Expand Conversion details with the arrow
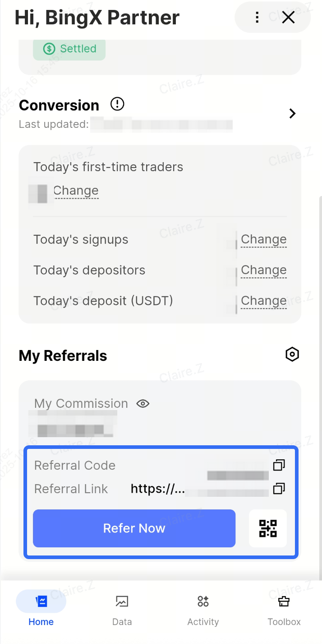 point(292,113)
